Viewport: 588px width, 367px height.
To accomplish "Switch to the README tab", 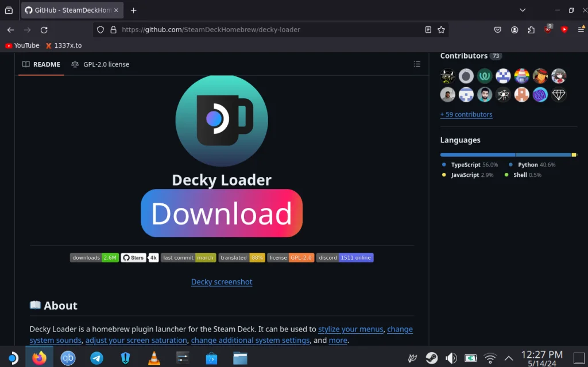I will (x=41, y=64).
